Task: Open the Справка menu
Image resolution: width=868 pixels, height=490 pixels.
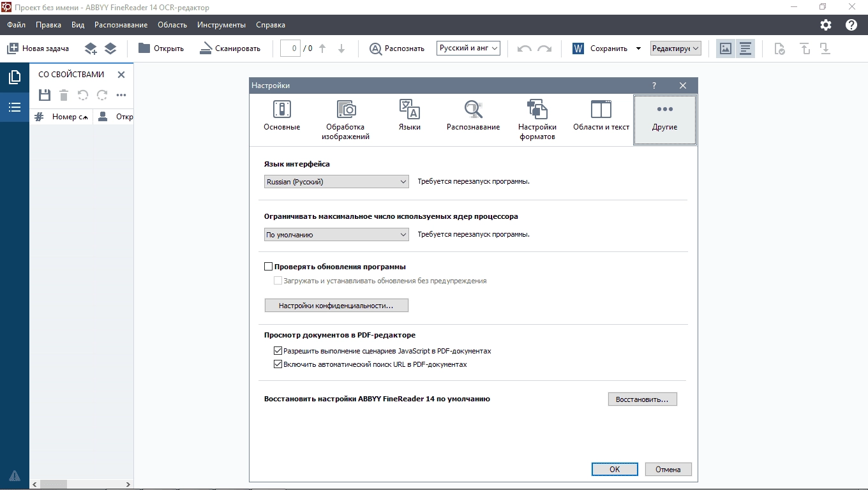Action: coord(271,25)
